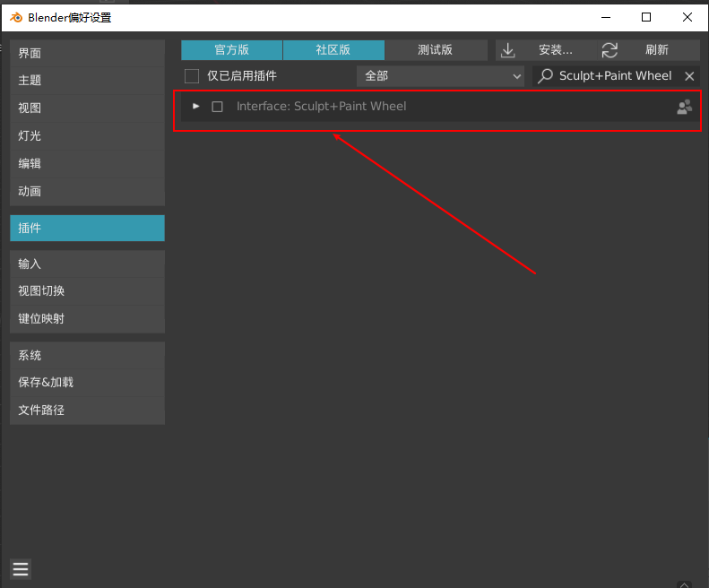Click into the addon search field
The width and height of the screenshot is (709, 588).
617,76
